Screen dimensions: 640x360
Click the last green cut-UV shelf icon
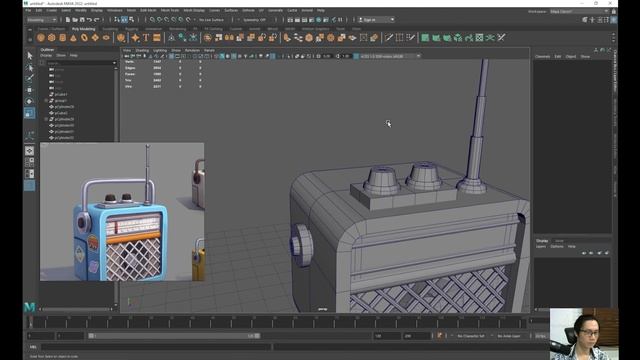point(501,38)
